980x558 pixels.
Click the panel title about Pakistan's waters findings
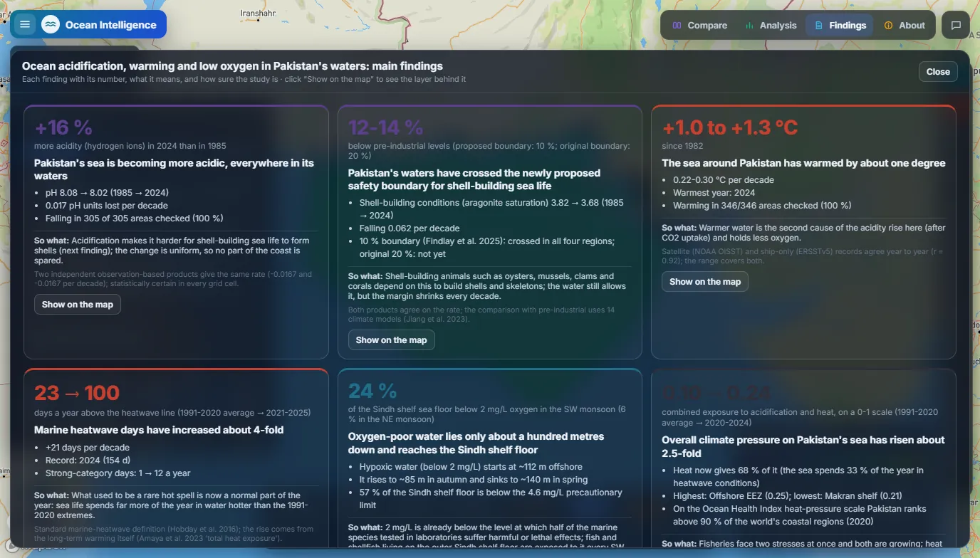click(232, 65)
